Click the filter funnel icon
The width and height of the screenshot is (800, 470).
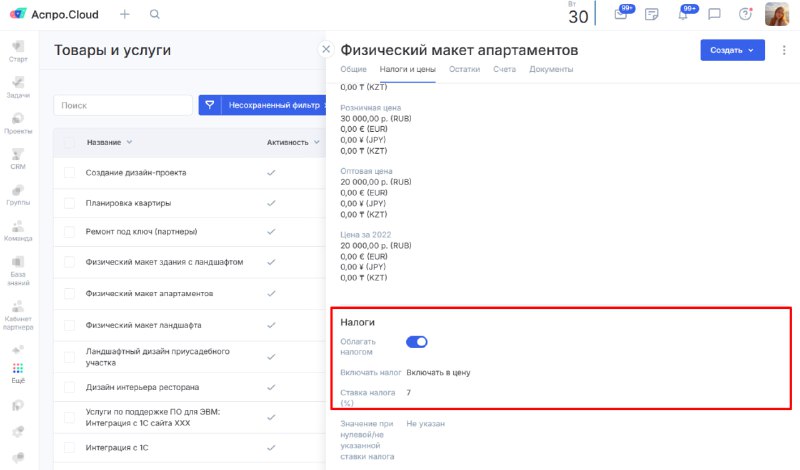[x=210, y=105]
